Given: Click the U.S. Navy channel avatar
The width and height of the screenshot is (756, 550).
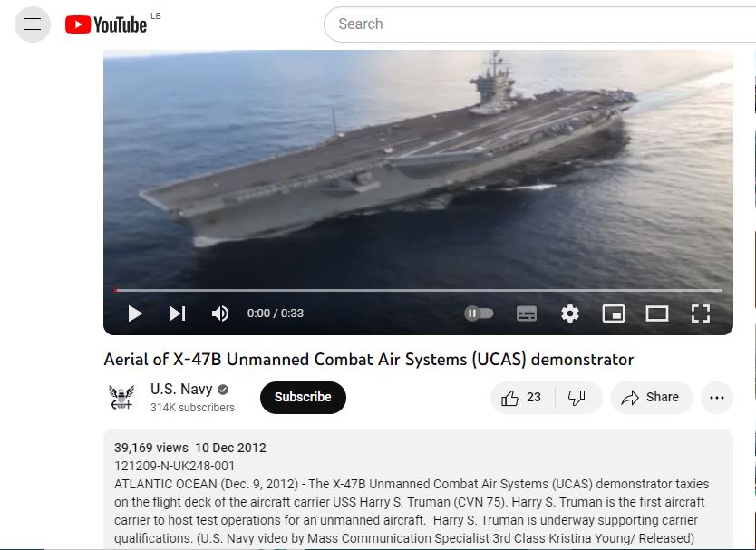Looking at the screenshot, I should [x=121, y=397].
